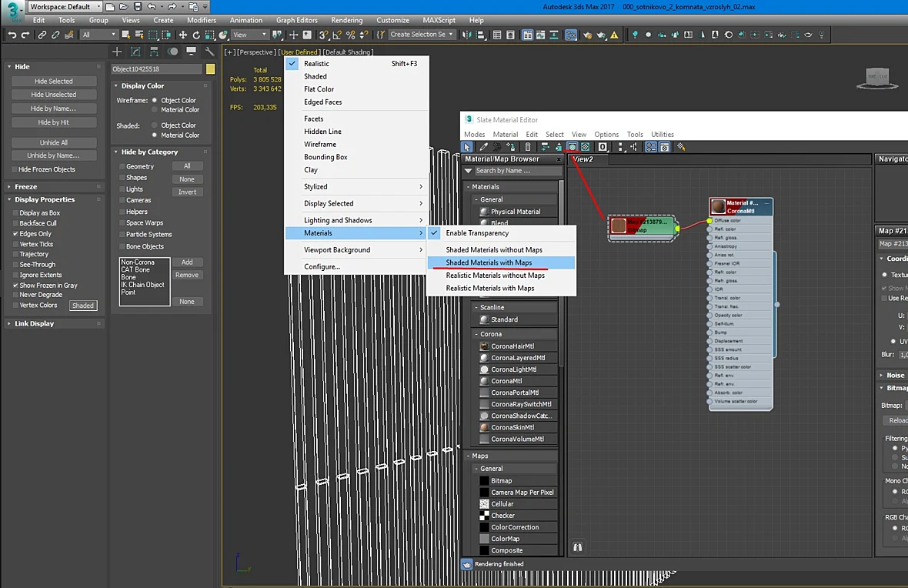Click the Unlink Selection icon

tap(55, 35)
